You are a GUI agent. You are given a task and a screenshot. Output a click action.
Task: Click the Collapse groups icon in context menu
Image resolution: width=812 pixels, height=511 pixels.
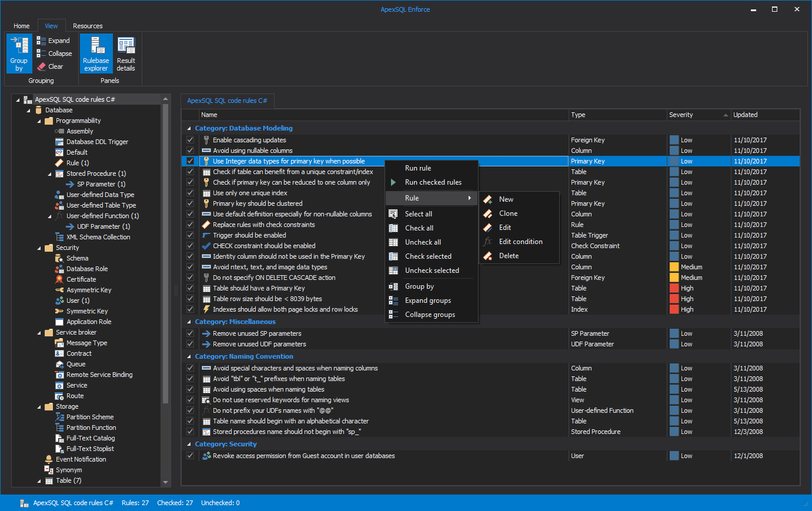393,315
